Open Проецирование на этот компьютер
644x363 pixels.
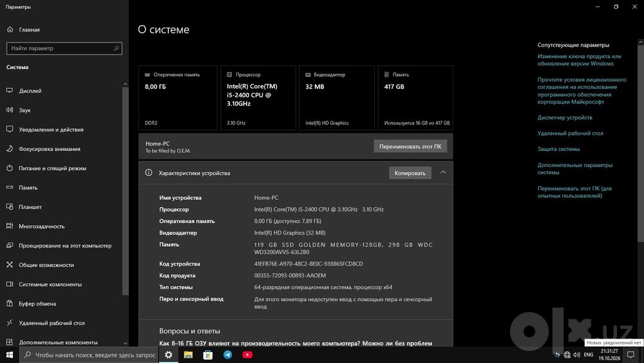(x=65, y=246)
